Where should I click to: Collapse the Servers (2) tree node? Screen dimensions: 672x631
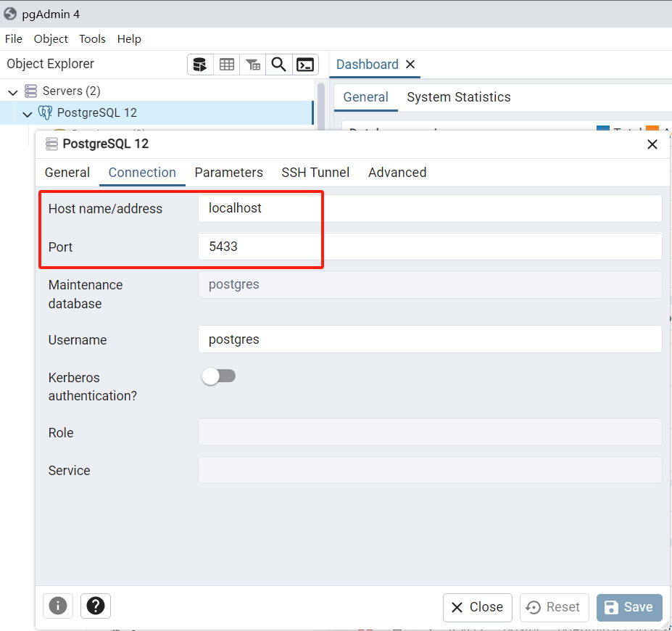tap(13, 91)
